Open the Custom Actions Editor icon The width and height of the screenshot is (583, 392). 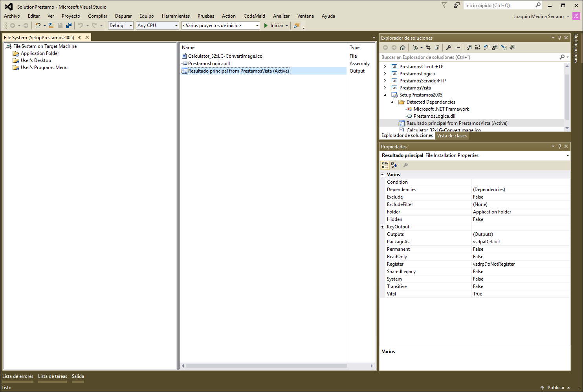point(504,47)
